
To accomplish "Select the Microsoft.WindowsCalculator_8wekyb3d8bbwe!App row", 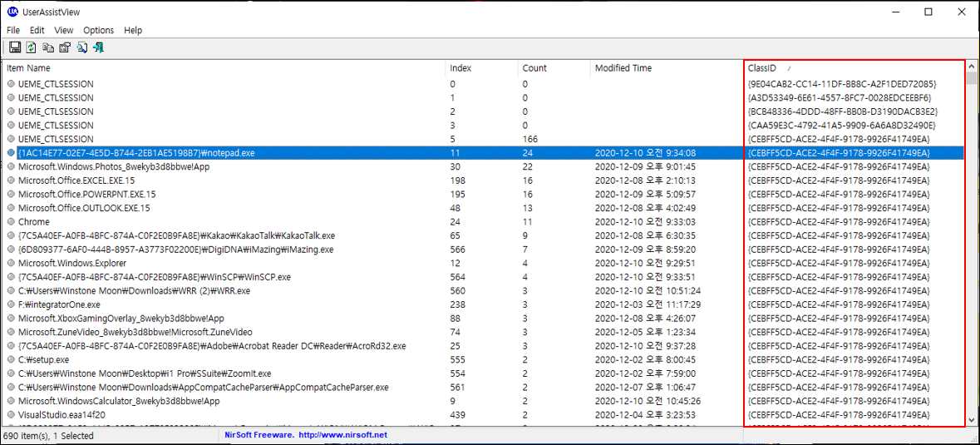I will coord(485,401).
